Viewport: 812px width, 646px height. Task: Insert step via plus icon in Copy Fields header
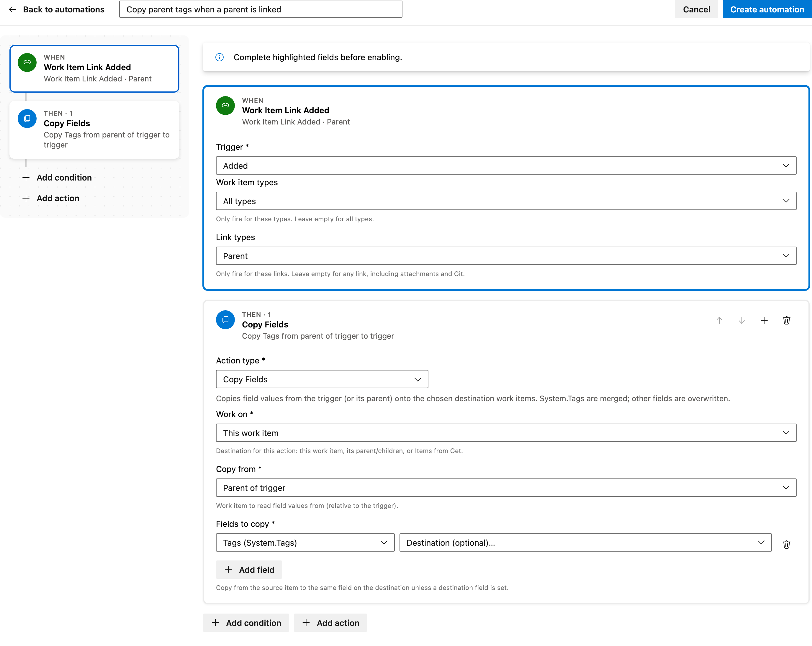(x=764, y=320)
